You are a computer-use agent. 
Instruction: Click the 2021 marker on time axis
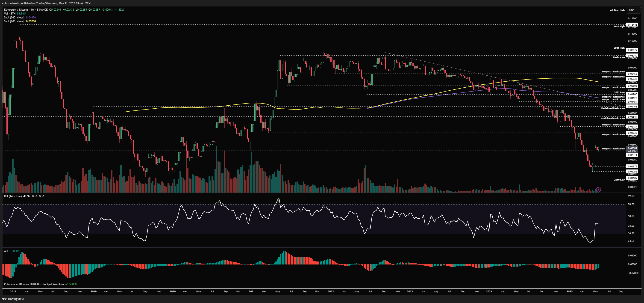pos(252,291)
